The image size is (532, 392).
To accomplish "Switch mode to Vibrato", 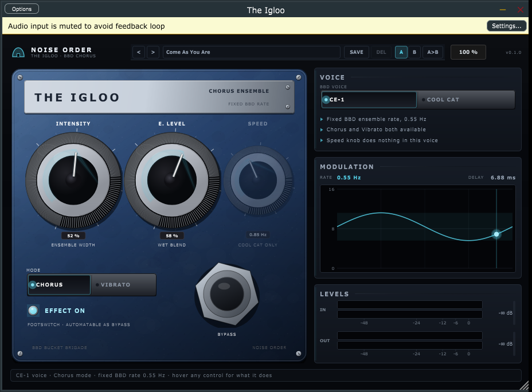I will [123, 285].
